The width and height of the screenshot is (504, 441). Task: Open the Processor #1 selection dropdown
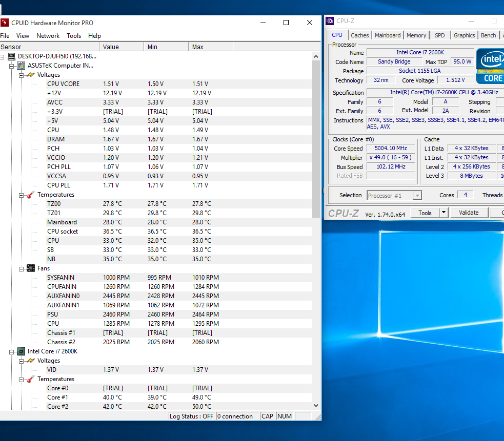tap(417, 196)
